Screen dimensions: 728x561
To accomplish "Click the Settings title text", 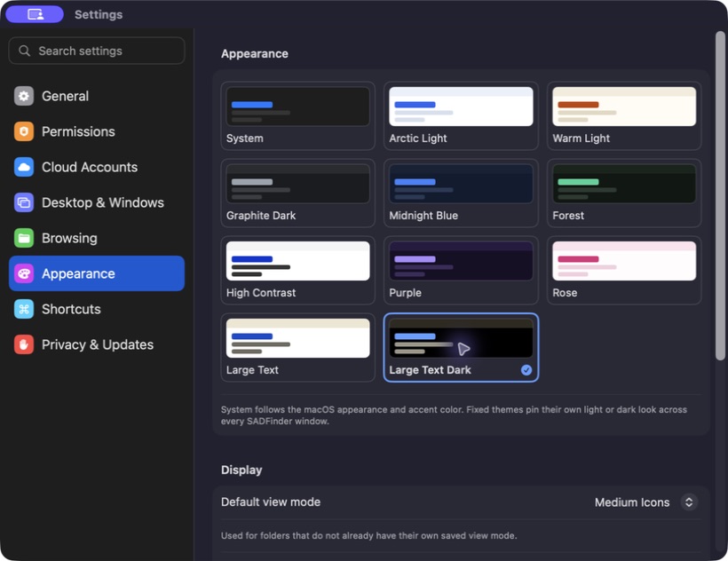I will 99,14.
